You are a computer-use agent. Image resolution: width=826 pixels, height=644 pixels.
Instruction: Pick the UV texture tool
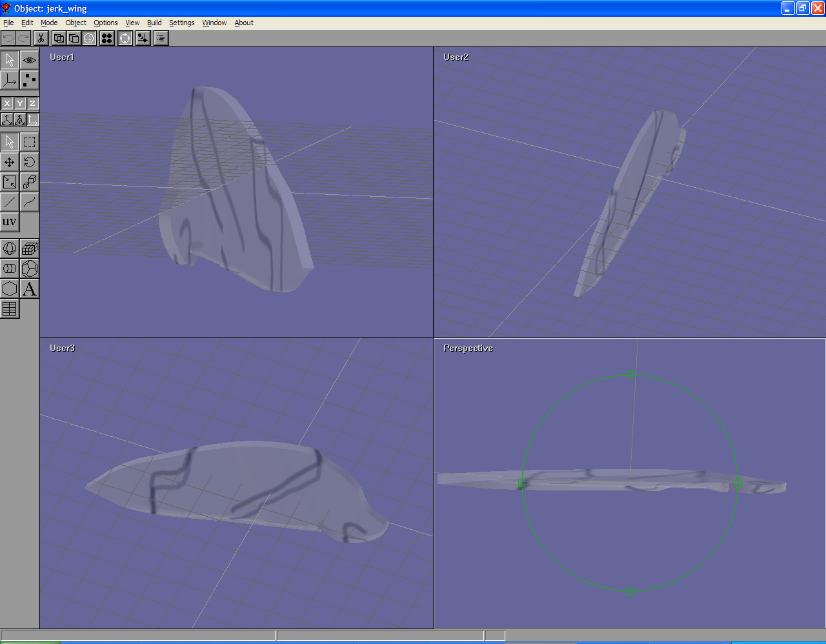coord(10,222)
